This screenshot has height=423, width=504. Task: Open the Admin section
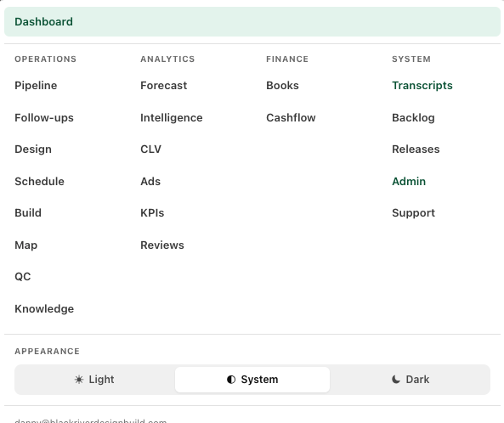409,181
